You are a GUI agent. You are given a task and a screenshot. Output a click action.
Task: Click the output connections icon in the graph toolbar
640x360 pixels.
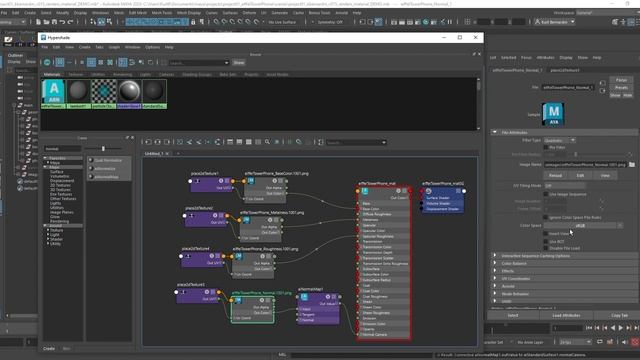(167, 142)
